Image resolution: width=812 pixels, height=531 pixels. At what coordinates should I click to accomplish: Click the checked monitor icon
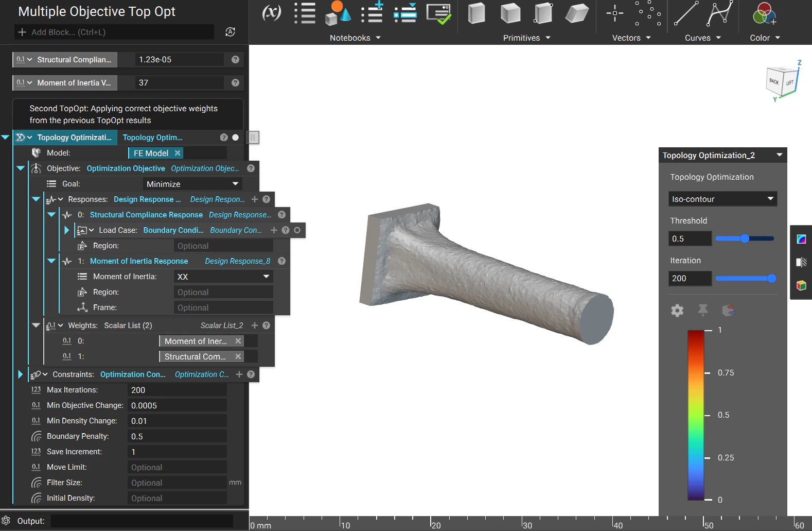click(439, 13)
